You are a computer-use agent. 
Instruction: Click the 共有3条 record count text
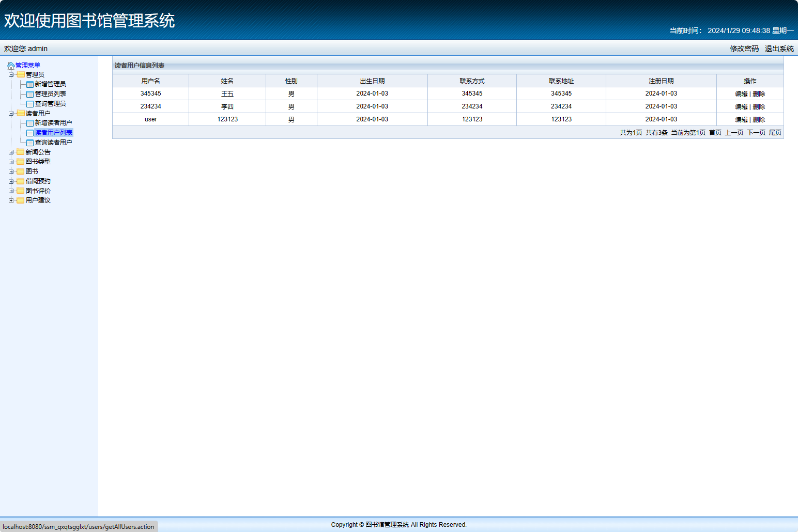(x=656, y=133)
